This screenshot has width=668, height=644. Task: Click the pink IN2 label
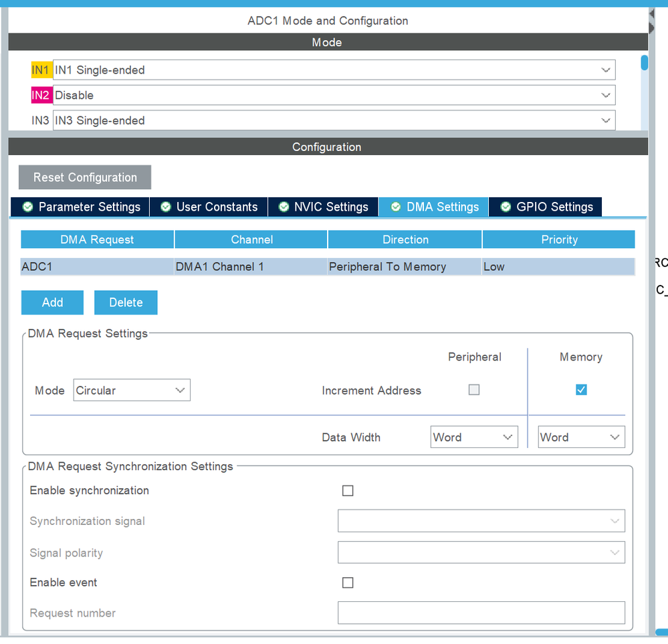pyautogui.click(x=41, y=95)
